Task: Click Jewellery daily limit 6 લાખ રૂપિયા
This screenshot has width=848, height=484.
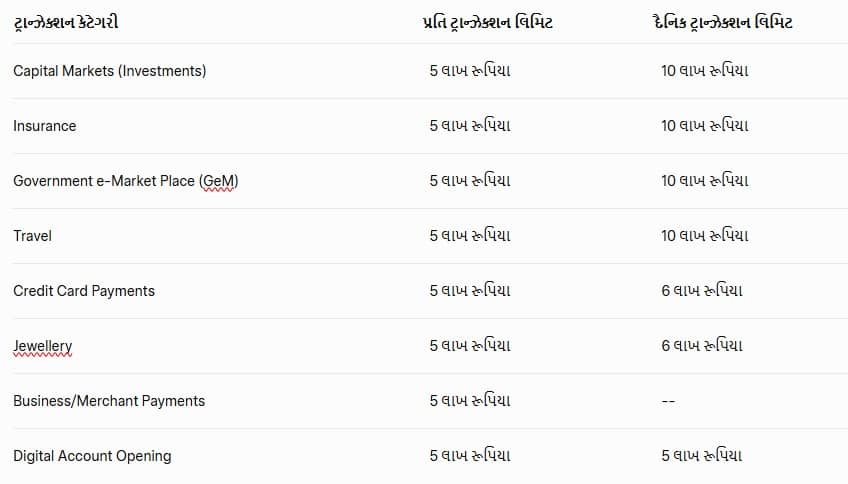Action: click(x=702, y=346)
